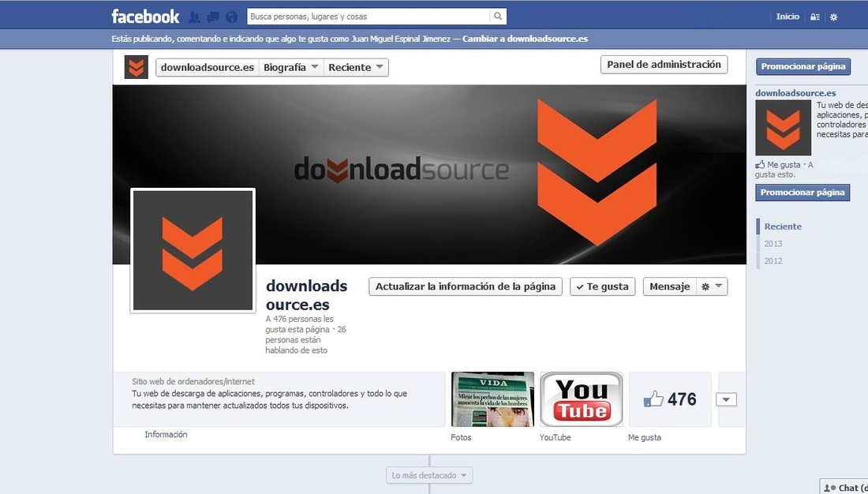The width and height of the screenshot is (868, 494).
Task: Open the Información link
Action: tap(166, 435)
